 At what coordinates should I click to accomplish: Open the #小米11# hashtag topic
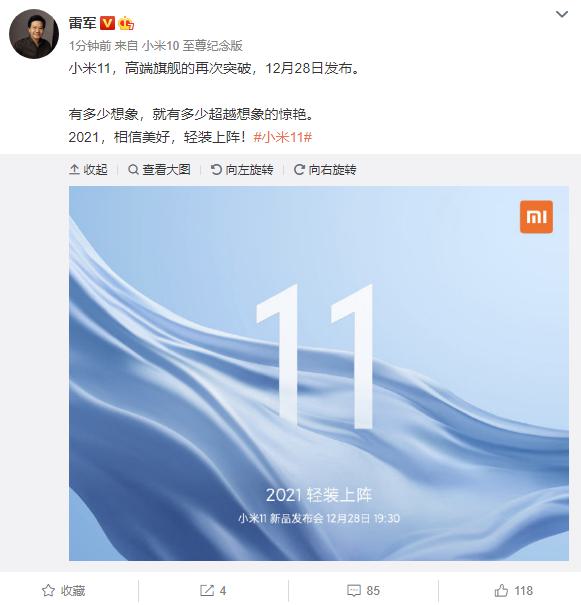click(283, 137)
